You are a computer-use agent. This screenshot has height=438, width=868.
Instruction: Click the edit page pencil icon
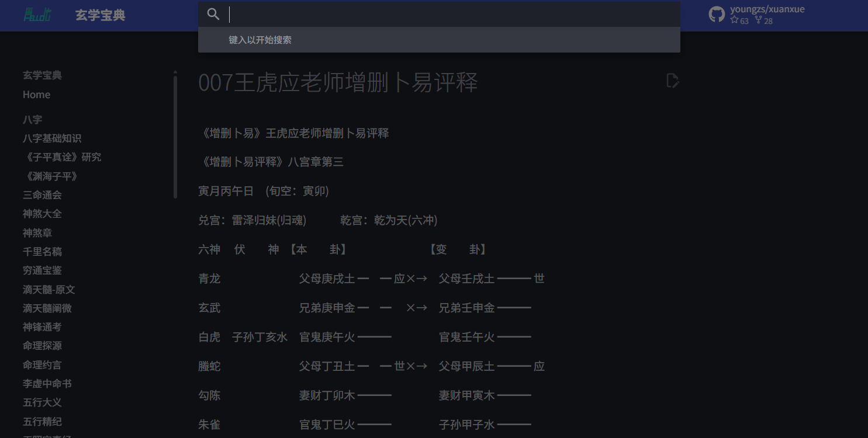672,80
